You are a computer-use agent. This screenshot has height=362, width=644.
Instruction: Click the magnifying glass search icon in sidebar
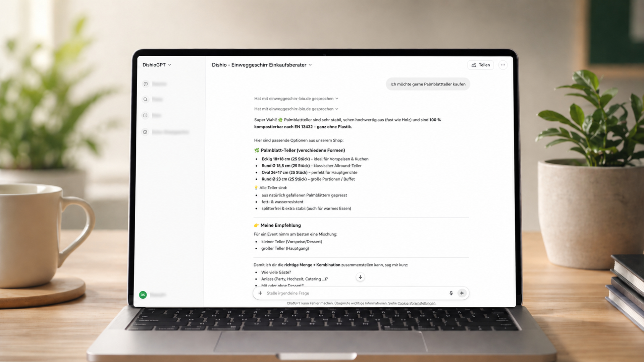[x=145, y=99]
